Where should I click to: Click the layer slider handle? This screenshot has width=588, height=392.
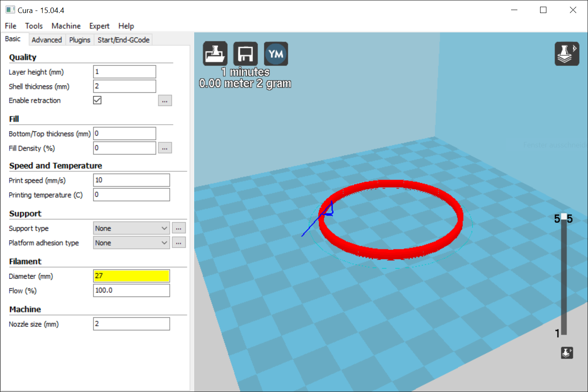pyautogui.click(x=564, y=217)
